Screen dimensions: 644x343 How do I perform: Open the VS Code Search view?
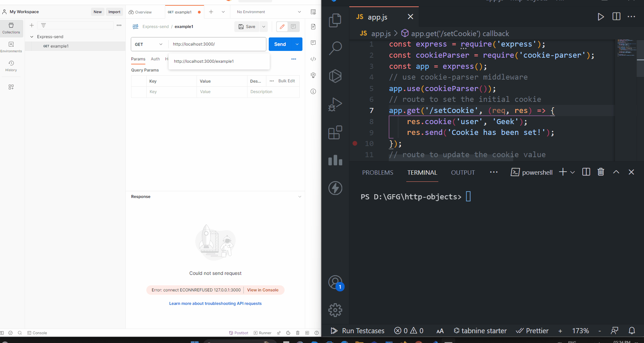(335, 48)
